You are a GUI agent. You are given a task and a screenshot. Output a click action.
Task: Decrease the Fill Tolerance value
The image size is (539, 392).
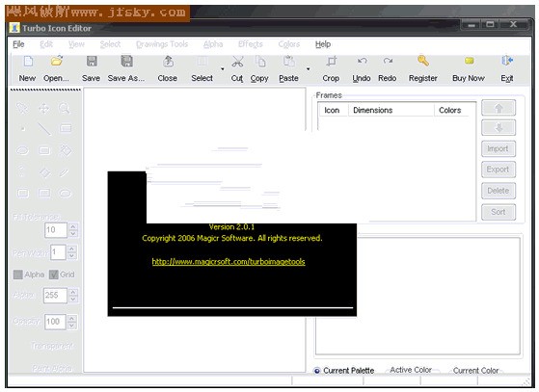coord(73,234)
